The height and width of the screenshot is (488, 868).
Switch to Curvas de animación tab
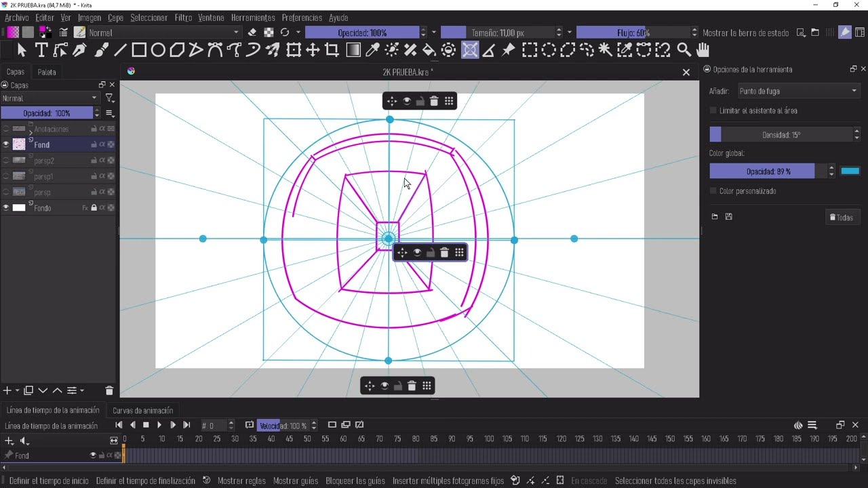coord(142,410)
